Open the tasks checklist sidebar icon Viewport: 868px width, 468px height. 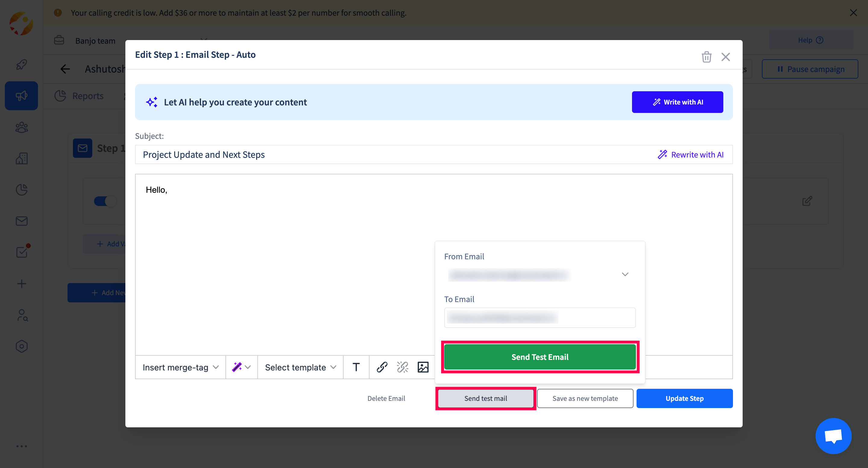pos(22,252)
